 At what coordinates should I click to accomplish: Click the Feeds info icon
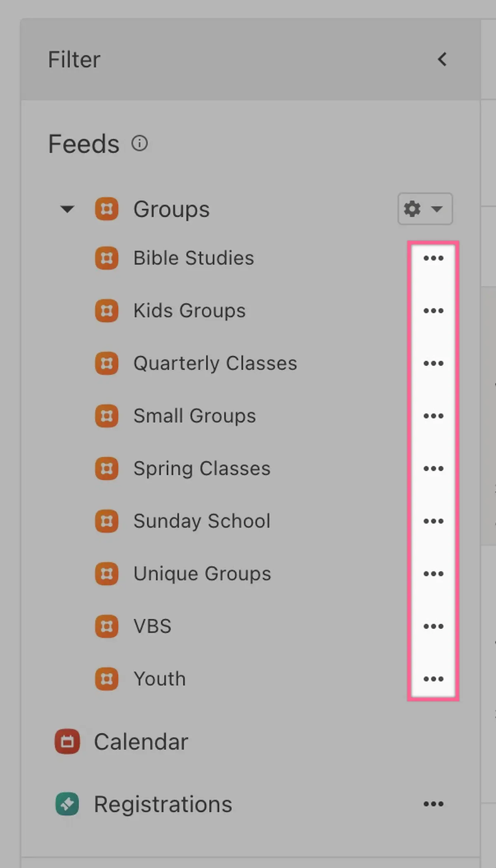pyautogui.click(x=139, y=144)
